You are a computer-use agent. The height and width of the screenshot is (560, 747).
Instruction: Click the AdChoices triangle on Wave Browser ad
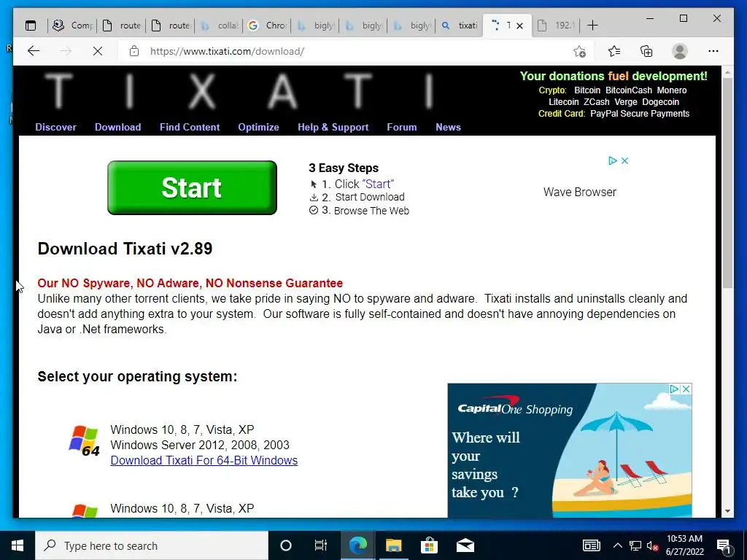[613, 161]
